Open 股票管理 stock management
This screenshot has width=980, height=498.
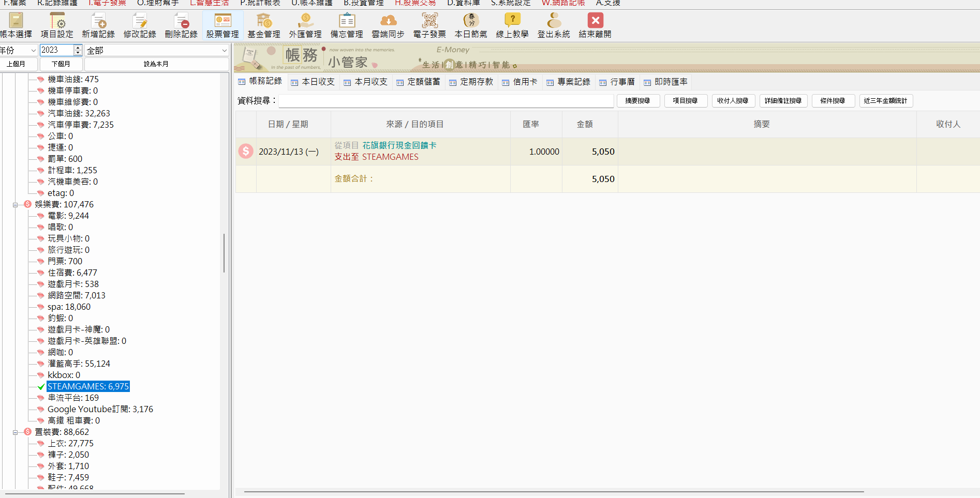click(x=222, y=26)
